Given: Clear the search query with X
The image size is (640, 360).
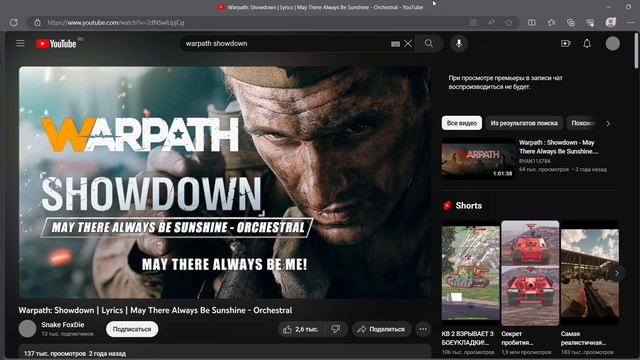Looking at the screenshot, I should 408,43.
